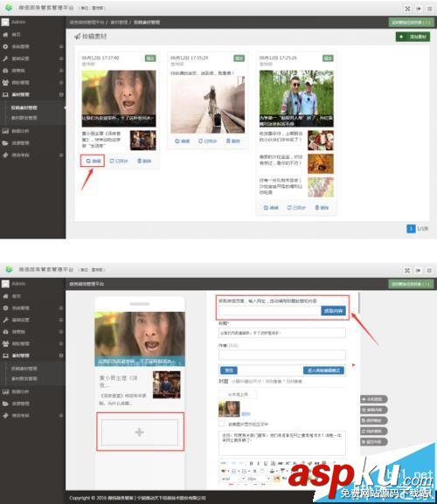Viewport: 437px width, 504px height.
Task: Open laptop icon 素材管理 menu, top screenshot
Action: pyautogui.click(x=5, y=94)
